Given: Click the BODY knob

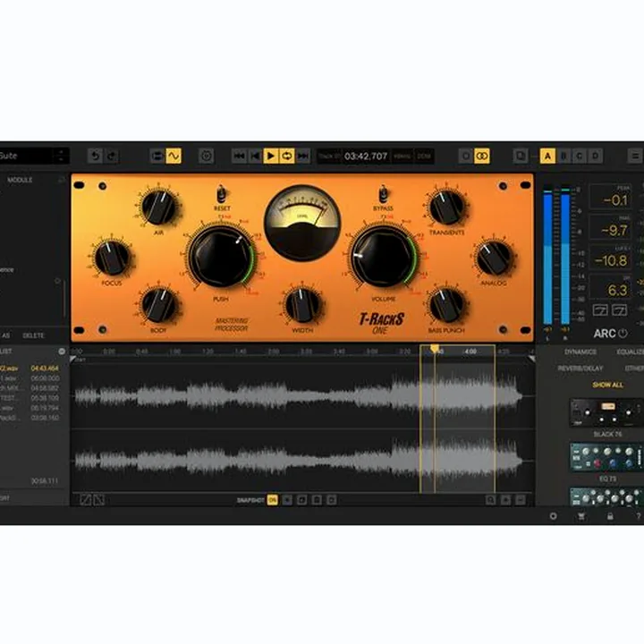Looking at the screenshot, I should (x=158, y=305).
